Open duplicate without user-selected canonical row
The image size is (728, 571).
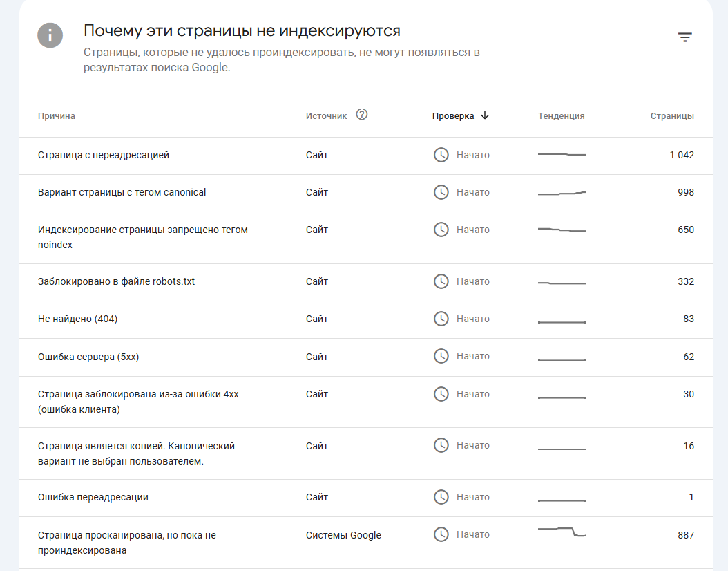click(136, 453)
